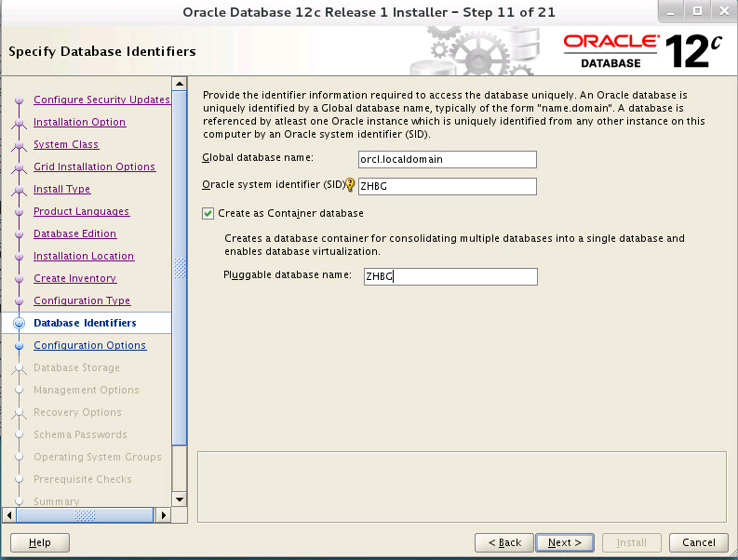Click the disabled Recovery Options step text
738x560 pixels.
point(77,412)
